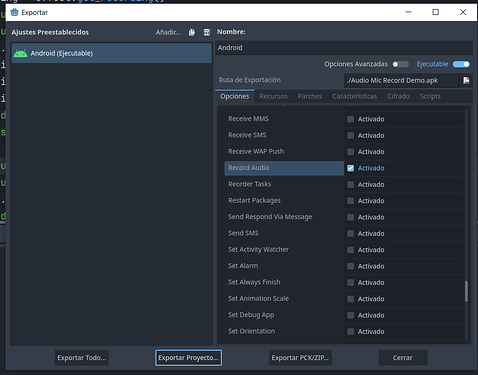Click the Ruta de Exportación label
478x375 pixels.
(x=250, y=80)
